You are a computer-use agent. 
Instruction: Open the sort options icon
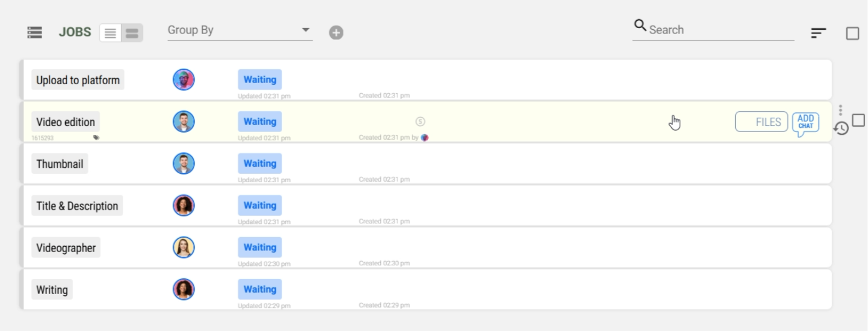[818, 33]
